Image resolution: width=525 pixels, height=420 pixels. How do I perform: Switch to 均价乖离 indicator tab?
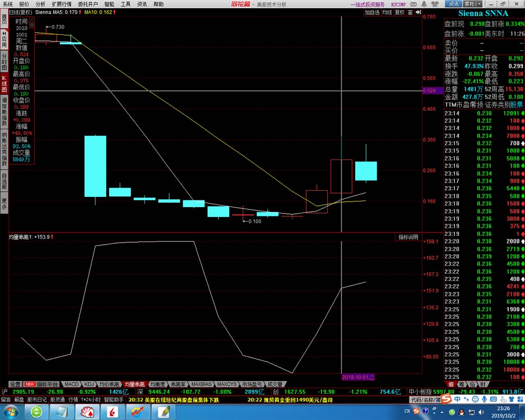pyautogui.click(x=109, y=384)
